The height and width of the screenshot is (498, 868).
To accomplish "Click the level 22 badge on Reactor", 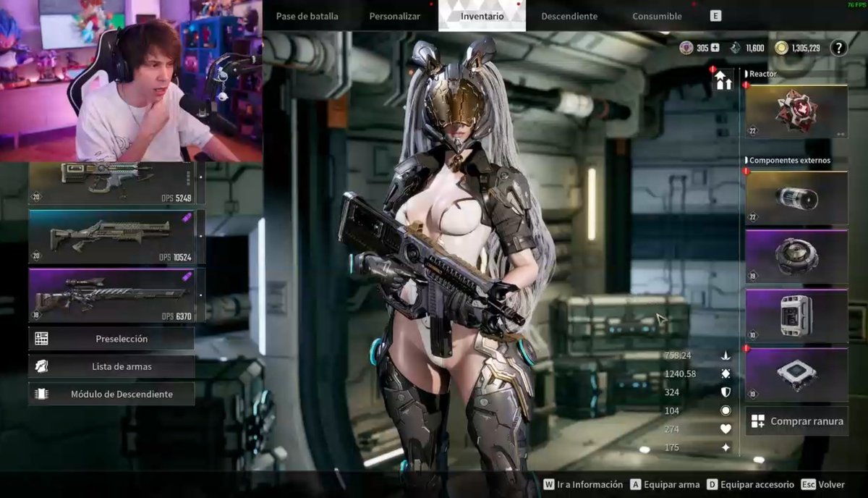I will (753, 131).
